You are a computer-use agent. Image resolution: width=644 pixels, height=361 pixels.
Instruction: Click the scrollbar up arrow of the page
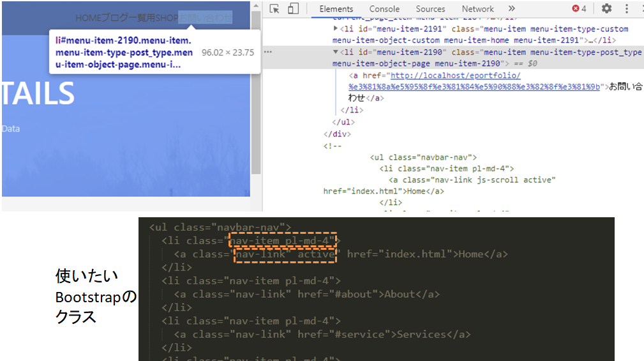click(x=256, y=6)
